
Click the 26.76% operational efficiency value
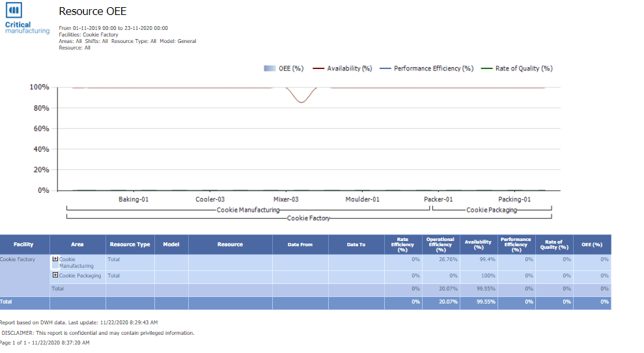point(447,259)
